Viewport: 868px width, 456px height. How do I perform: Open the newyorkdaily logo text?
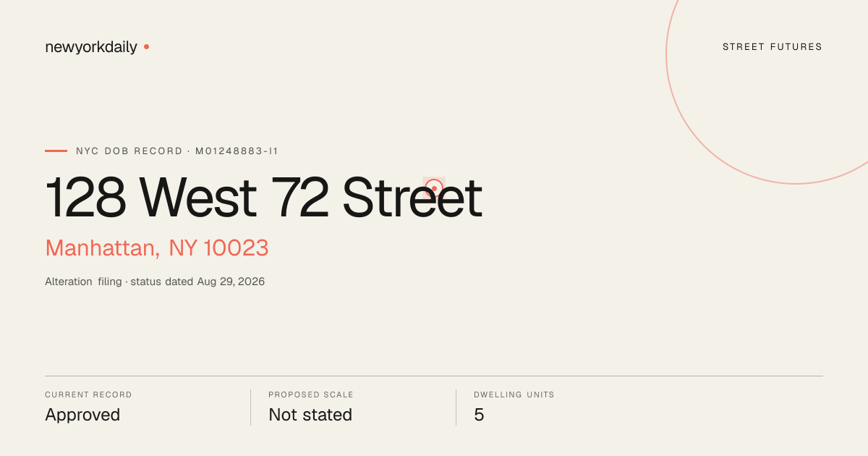91,47
